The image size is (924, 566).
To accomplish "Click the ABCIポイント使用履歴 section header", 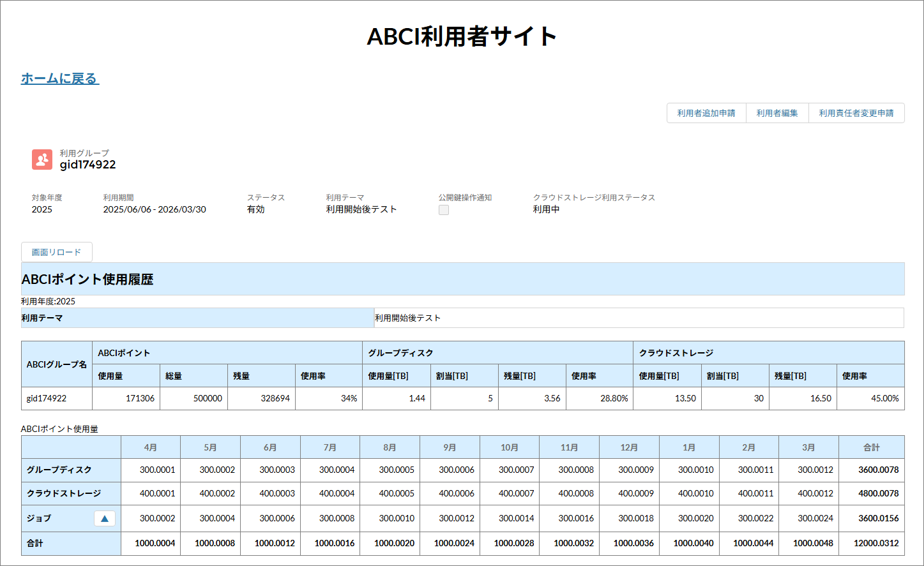I will pos(87,279).
